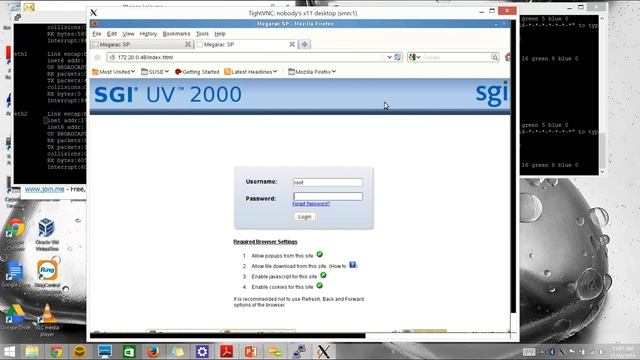Open Google Chrome desktop shortcut
This screenshot has height=360, width=640.
click(x=16, y=235)
